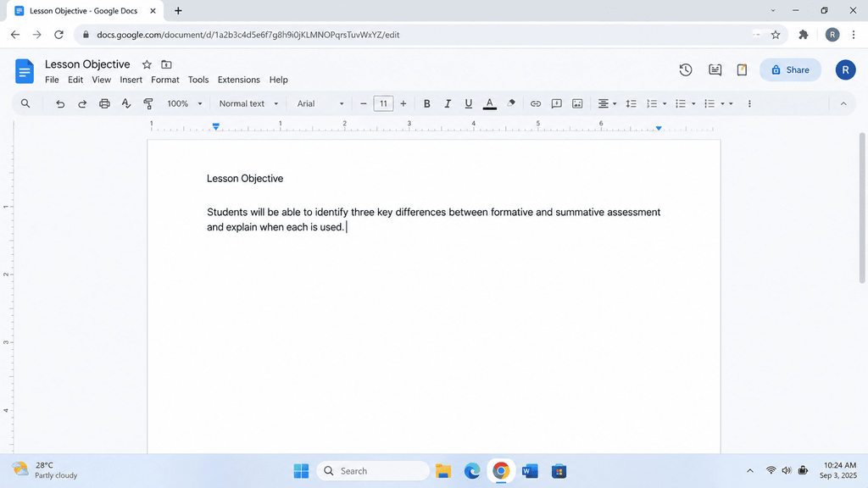Expand the numbered list style arrow

pyautogui.click(x=665, y=103)
